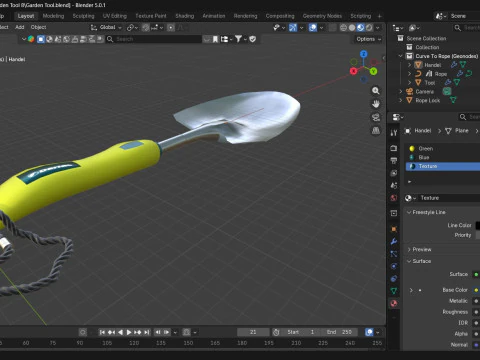Open the Physics properties tab
Screen dimensions: 480x360
[394, 266]
